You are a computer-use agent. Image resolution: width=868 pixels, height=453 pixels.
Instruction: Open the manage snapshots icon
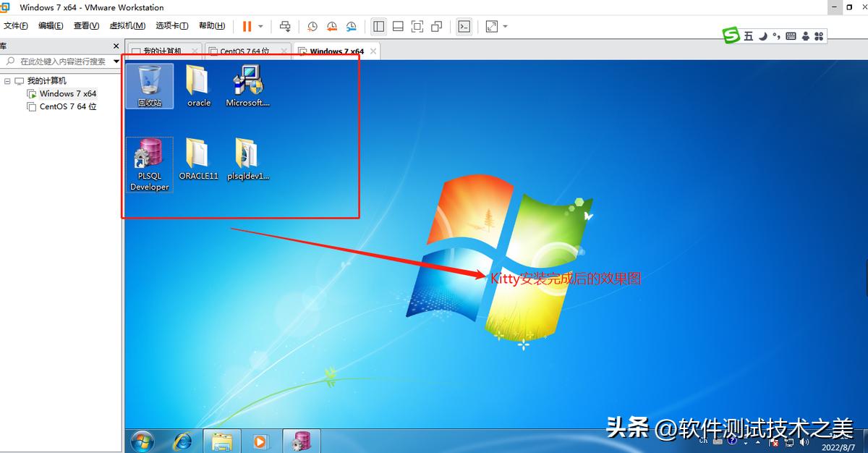click(x=351, y=26)
